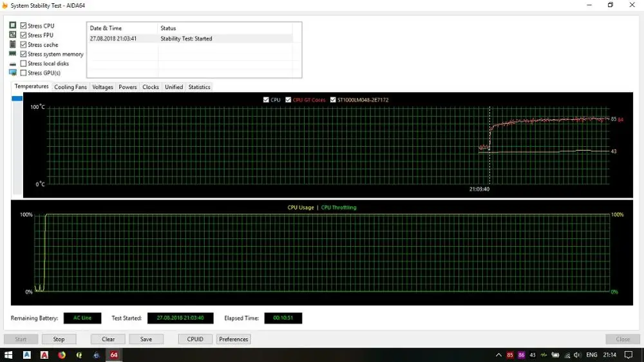Select the log row dated 27.08.2018 21:03:41
Viewport: 644px width, 362px height.
[x=190, y=38]
